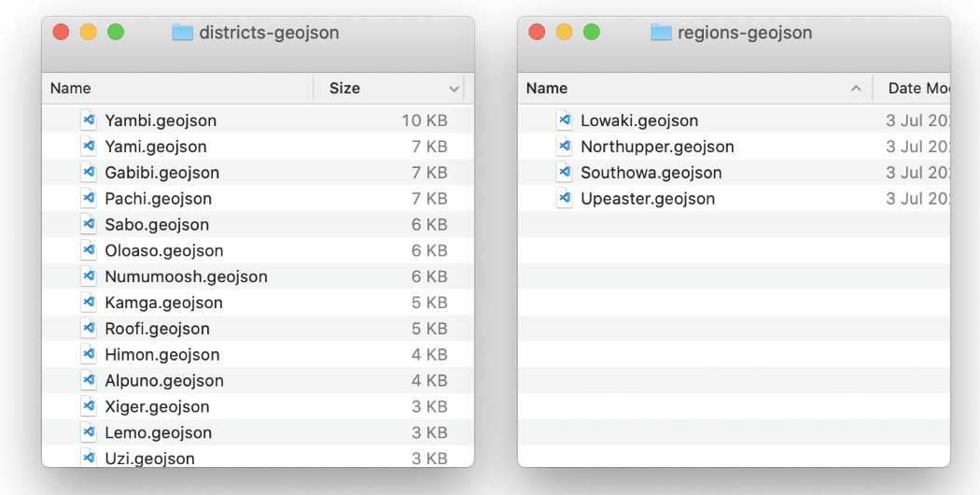Select the Alpuno.geojson file name
The image size is (980, 495).
click(163, 380)
